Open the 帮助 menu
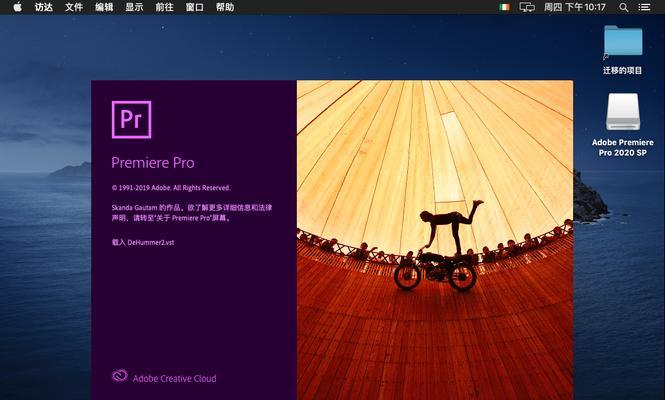Viewport: 665px width, 400px height. pyautogui.click(x=224, y=7)
